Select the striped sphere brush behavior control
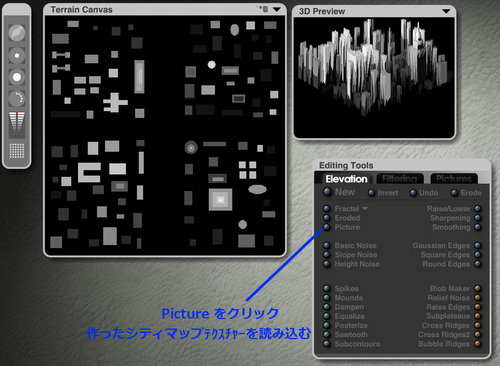Image resolution: width=500 pixels, height=366 pixels. point(17,33)
